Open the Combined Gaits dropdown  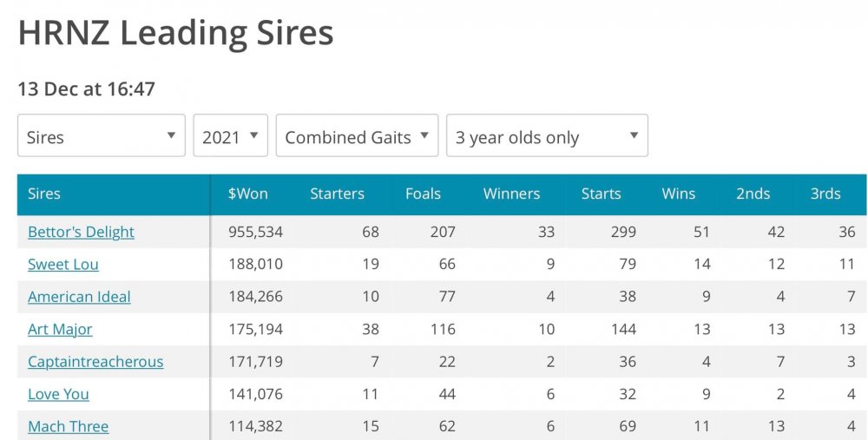pyautogui.click(x=357, y=136)
